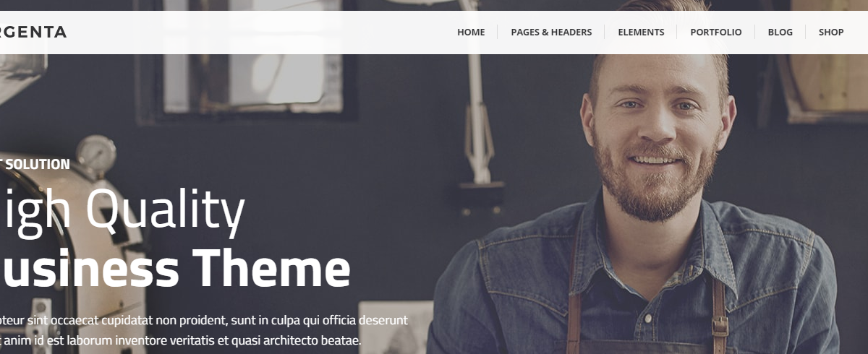
Task: Click the paragraph line mentioning 'cupidatat non proident'
Action: click(x=204, y=319)
